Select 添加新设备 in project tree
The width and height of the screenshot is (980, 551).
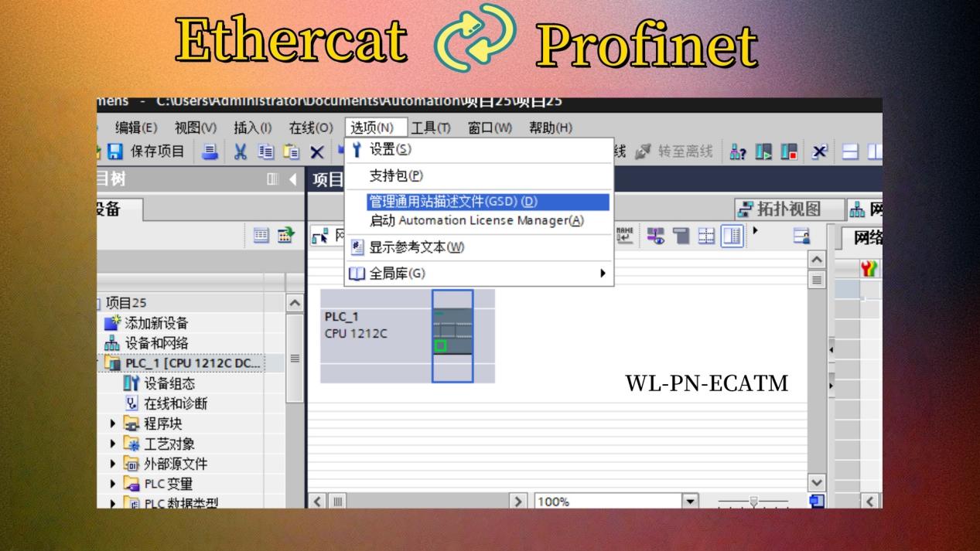pyautogui.click(x=157, y=323)
